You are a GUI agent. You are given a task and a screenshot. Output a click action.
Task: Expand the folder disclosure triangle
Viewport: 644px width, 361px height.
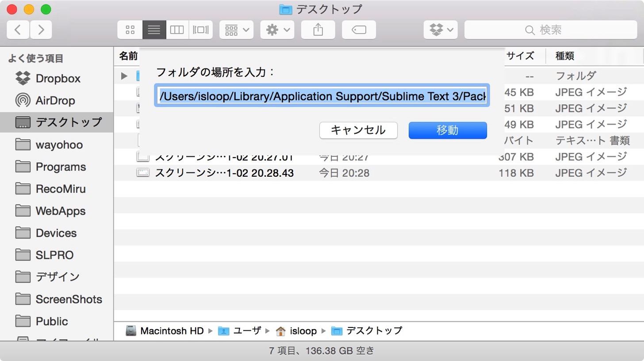tap(124, 76)
